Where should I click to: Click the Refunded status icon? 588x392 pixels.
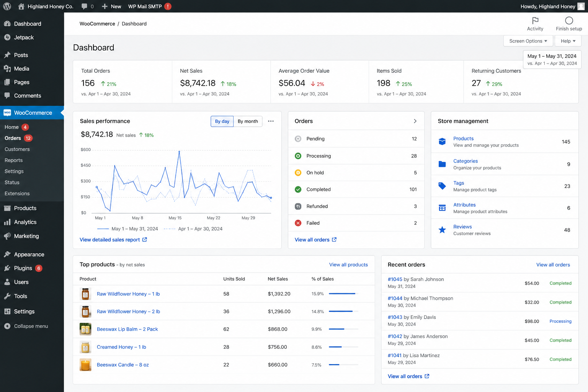[x=298, y=206]
